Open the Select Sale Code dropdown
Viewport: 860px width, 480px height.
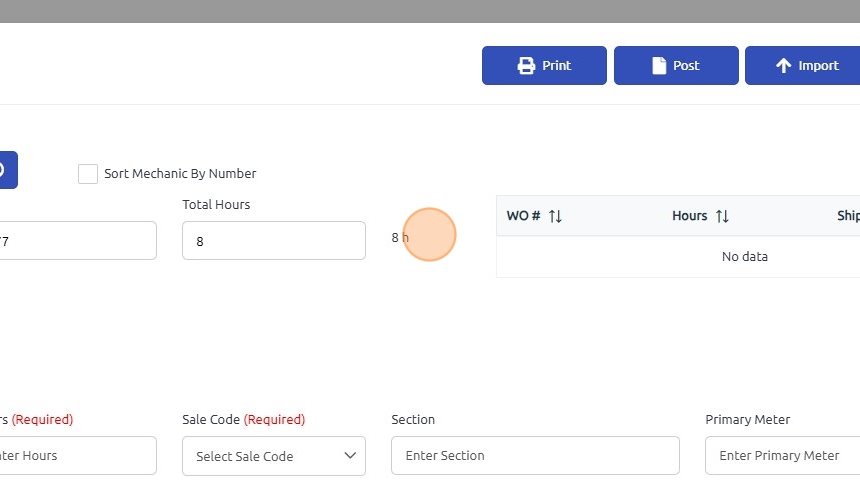(273, 456)
